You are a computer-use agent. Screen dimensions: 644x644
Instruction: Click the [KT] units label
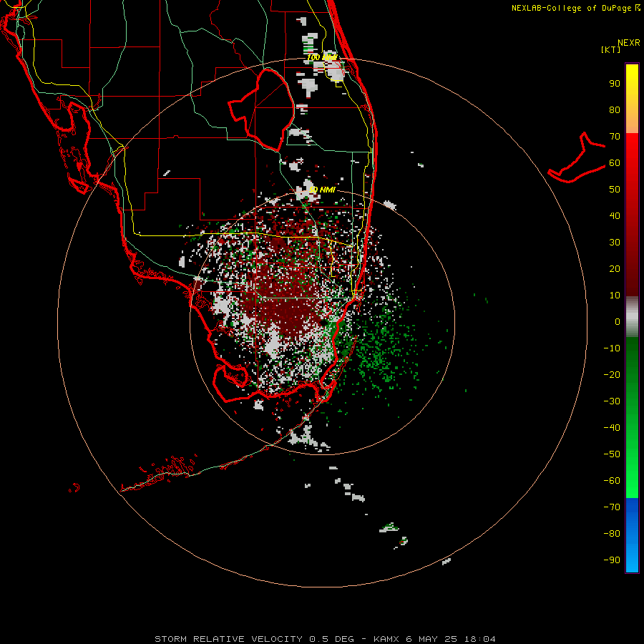click(611, 49)
